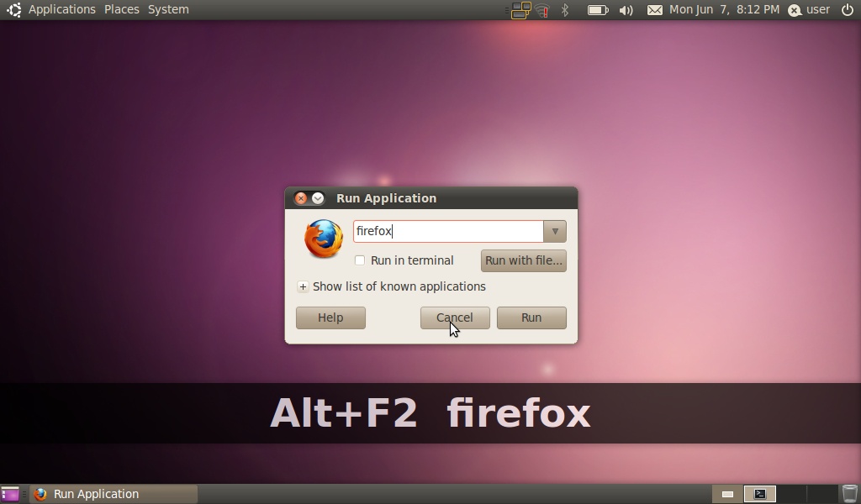Click the Bluetooth icon in the top panel

(565, 10)
